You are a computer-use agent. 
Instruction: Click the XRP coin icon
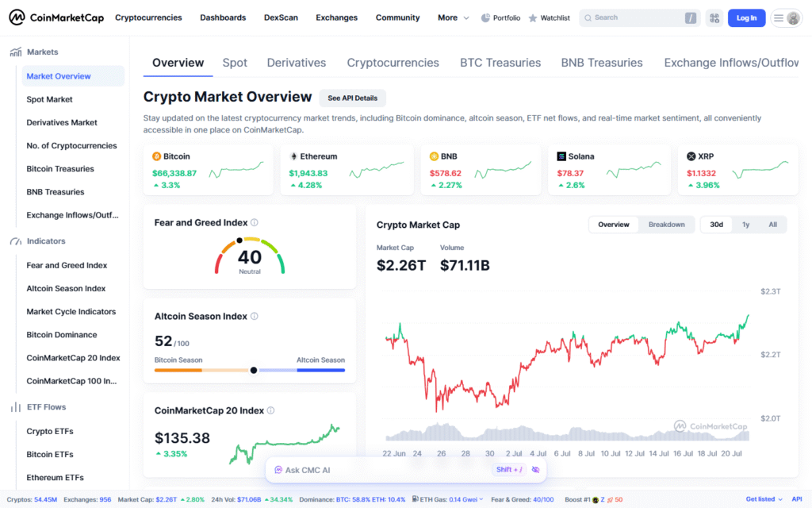691,156
